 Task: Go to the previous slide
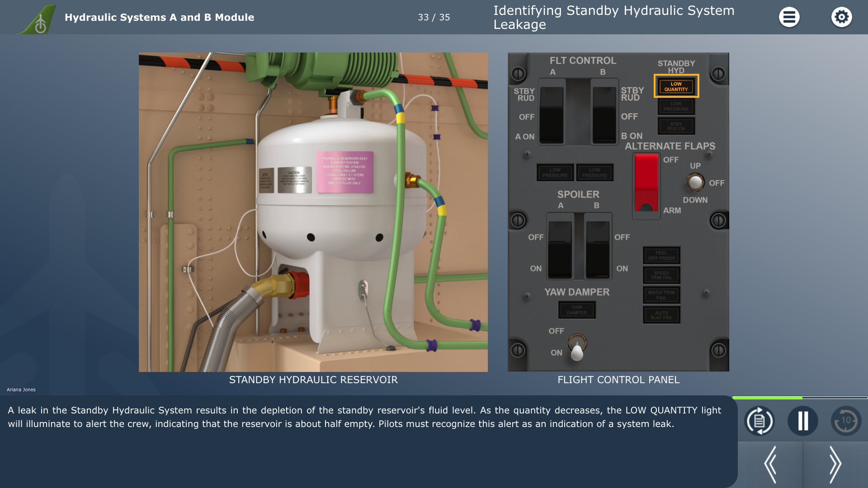click(770, 465)
